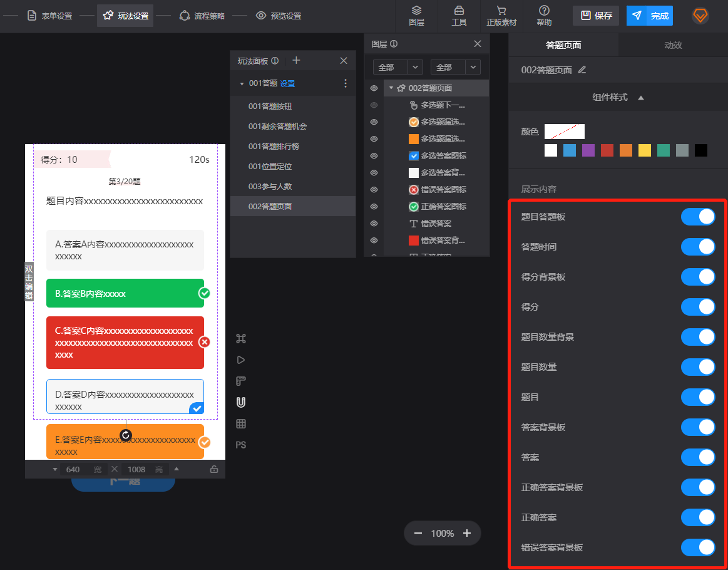
Task: Hide the 002答题页面 layer group via eye icon
Action: click(x=374, y=88)
